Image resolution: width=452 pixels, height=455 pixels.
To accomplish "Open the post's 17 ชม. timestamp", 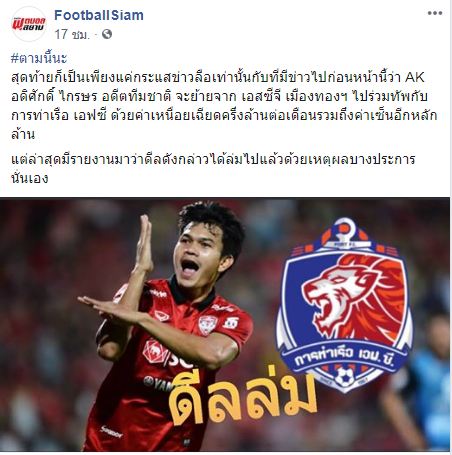I will tap(72, 34).
